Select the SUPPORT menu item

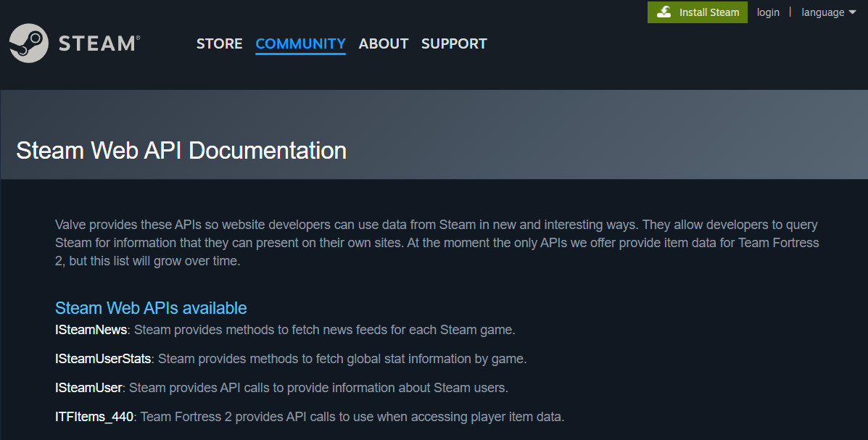[x=454, y=43]
